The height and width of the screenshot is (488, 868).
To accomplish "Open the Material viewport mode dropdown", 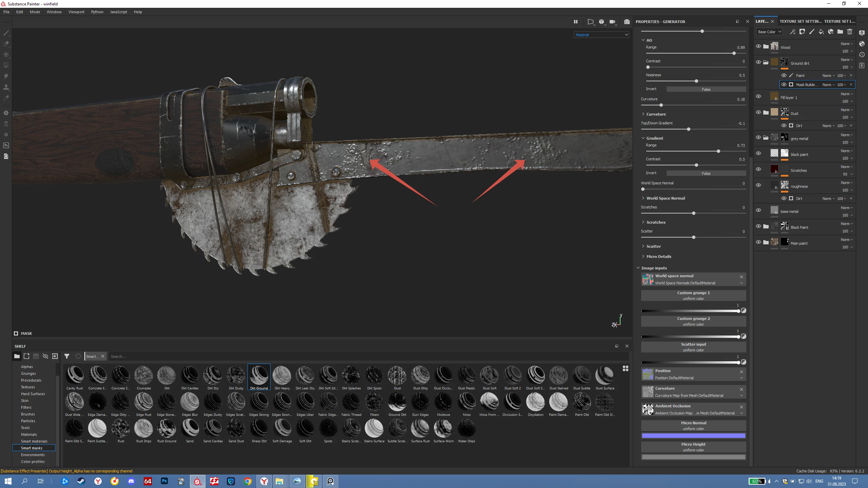I will click(x=601, y=35).
